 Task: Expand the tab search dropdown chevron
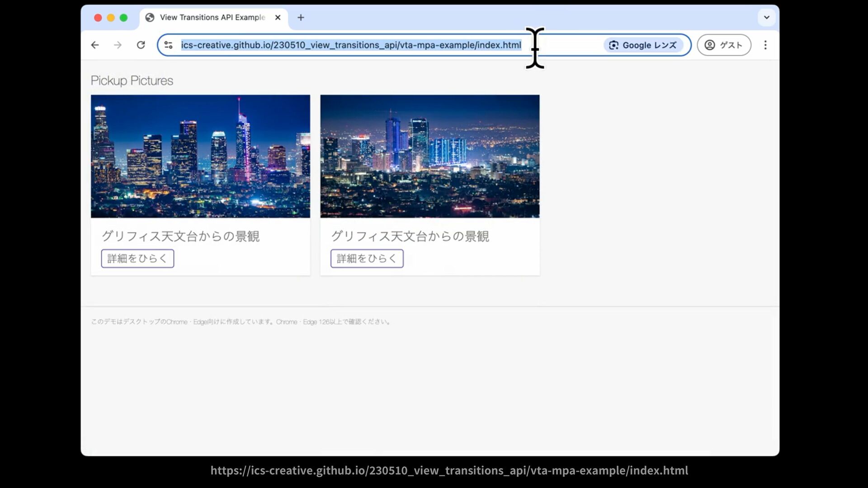point(767,18)
